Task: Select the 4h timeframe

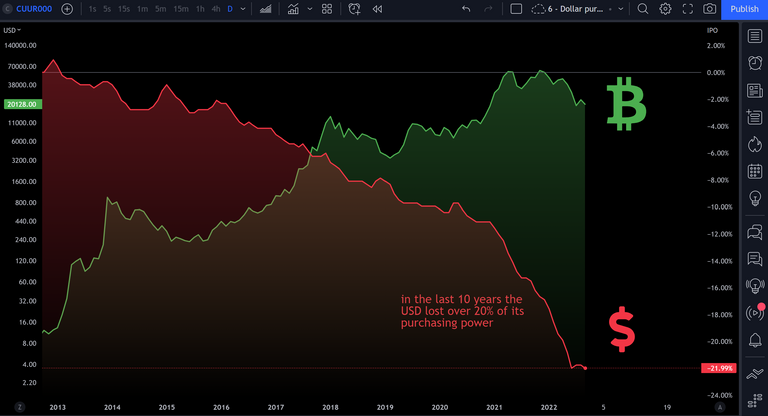Action: (216, 9)
